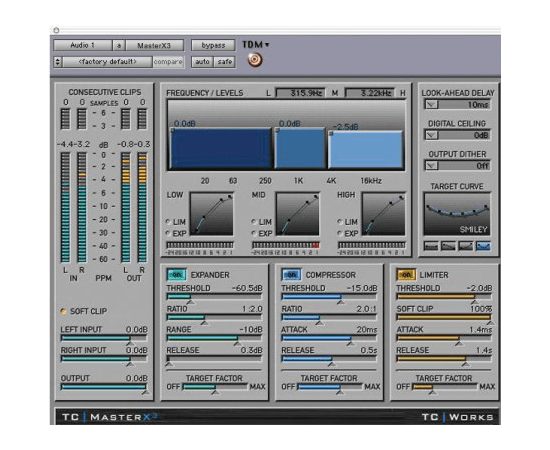Image resolution: width=550 pixels, height=450 pixels.
Task: Click the Right Input level slider
Action: [x=104, y=359]
